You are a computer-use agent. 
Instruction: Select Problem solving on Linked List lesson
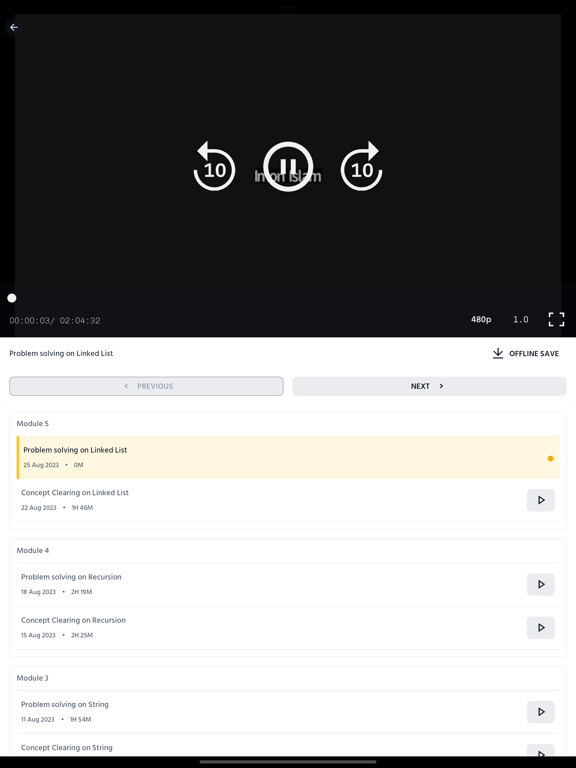coord(288,457)
